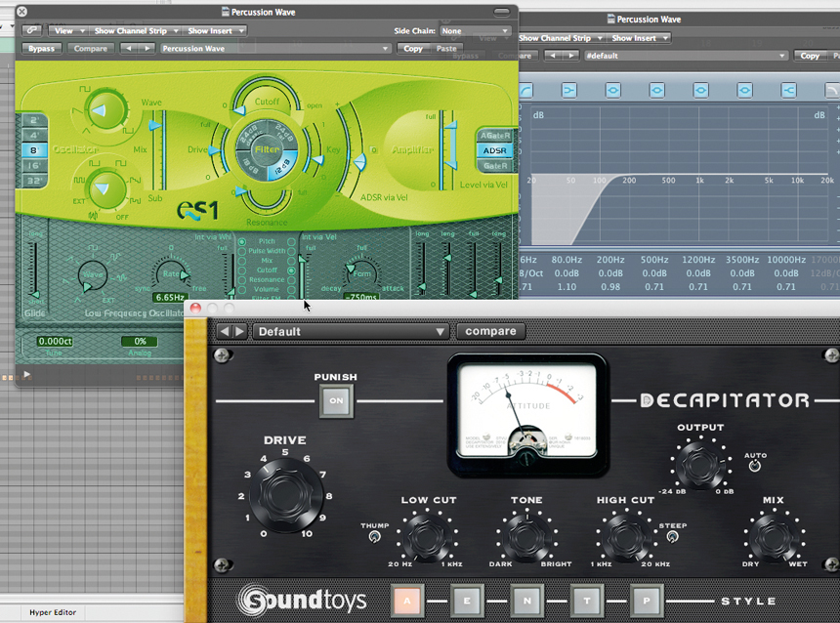Screen dimensions: 840x623
Task: Click the Decapitator HIGH CUT knob
Action: (626, 536)
